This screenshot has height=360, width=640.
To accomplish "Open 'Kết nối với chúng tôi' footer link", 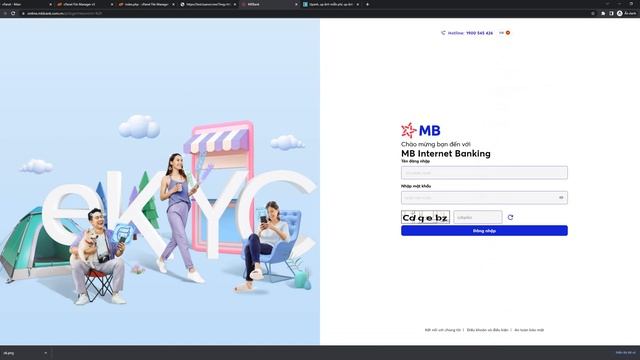I will [442, 330].
